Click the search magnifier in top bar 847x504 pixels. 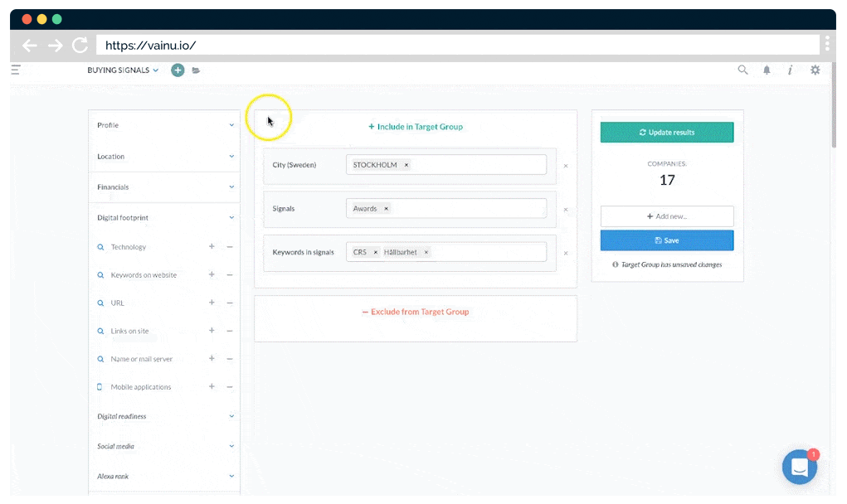tap(742, 70)
